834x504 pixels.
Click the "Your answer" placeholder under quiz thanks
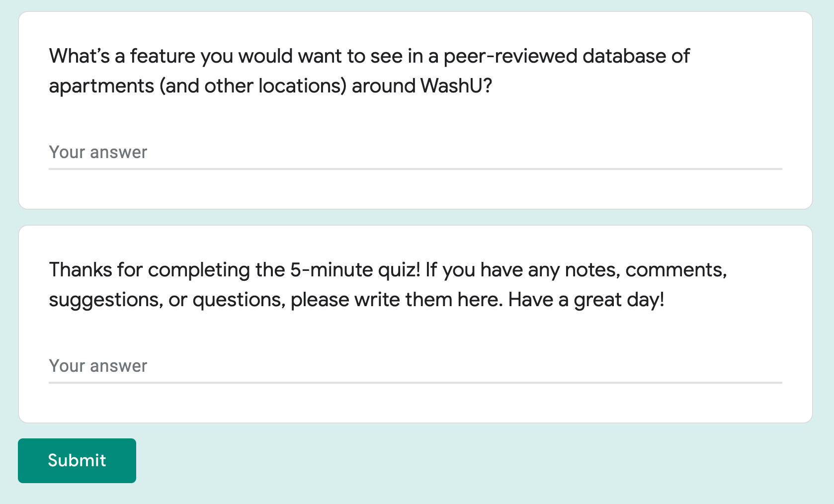(98, 366)
